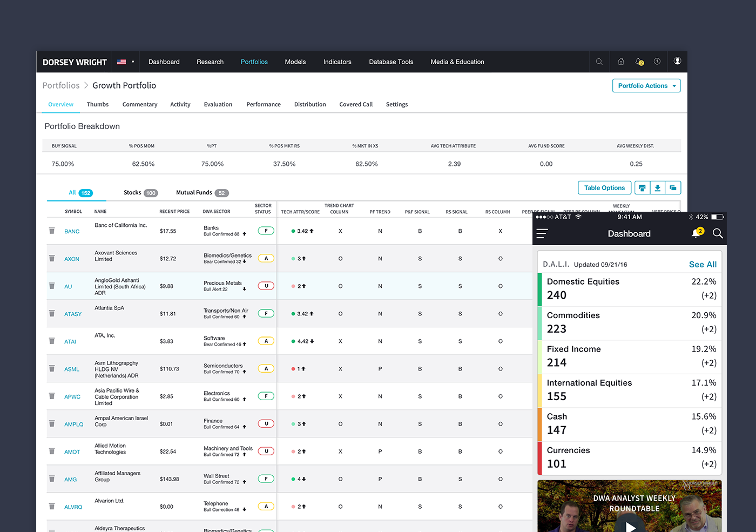Open the Dashboard menu item
Viewport: 756px width, 532px height.
click(164, 62)
